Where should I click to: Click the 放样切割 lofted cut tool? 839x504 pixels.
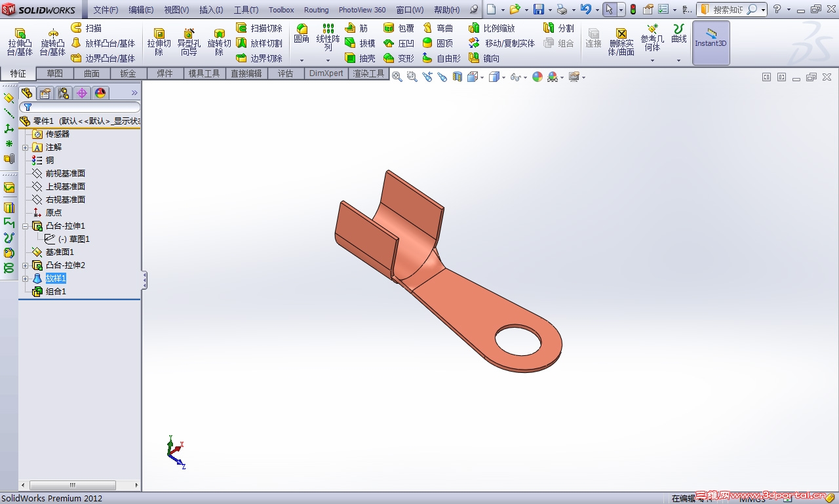click(x=259, y=43)
